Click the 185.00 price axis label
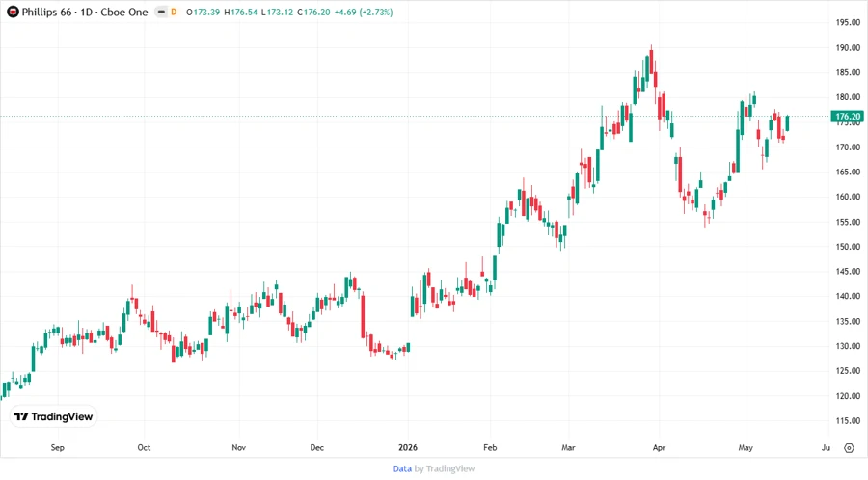Screen dimensions: 868x480 (x=848, y=72)
